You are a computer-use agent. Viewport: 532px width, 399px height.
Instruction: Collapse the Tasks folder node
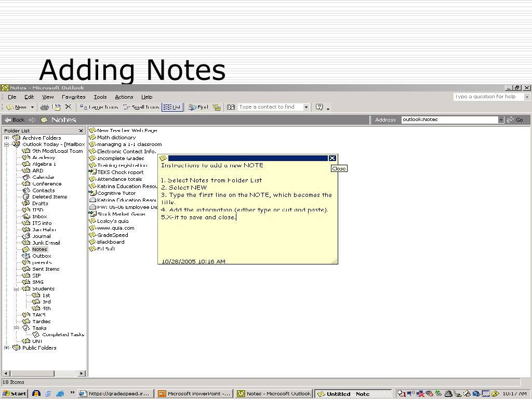[x=16, y=328]
